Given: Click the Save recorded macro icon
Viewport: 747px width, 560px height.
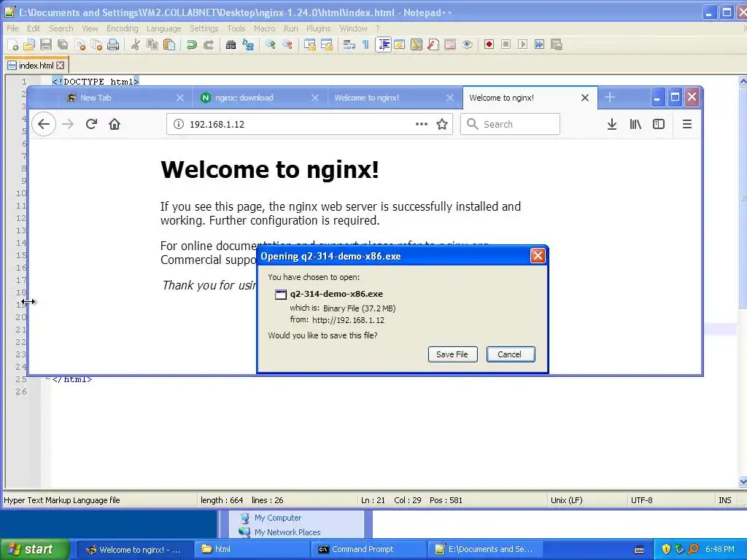Looking at the screenshot, I should (557, 44).
